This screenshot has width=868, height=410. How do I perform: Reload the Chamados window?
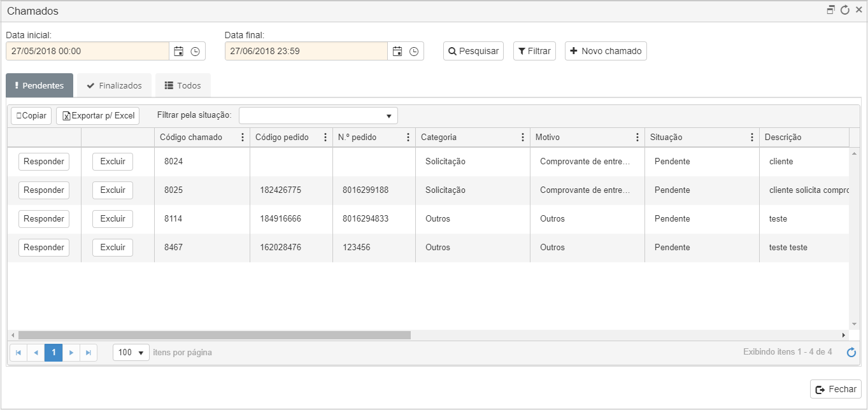[x=845, y=10]
